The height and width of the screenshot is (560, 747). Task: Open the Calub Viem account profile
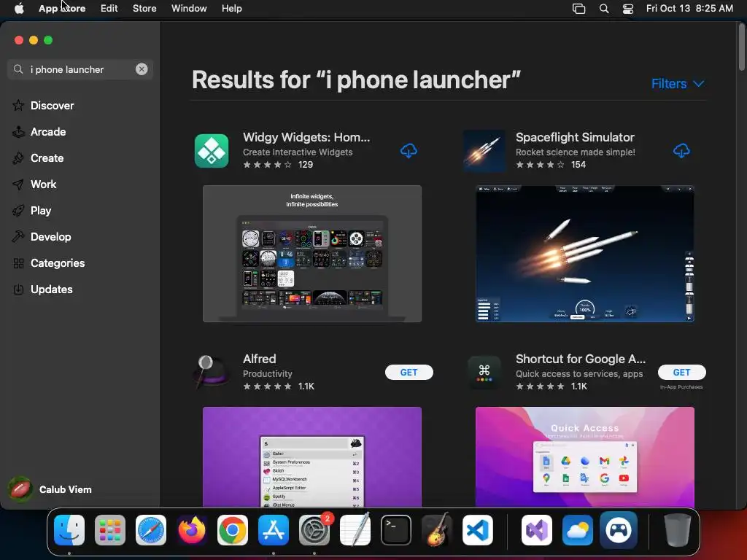tap(50, 489)
